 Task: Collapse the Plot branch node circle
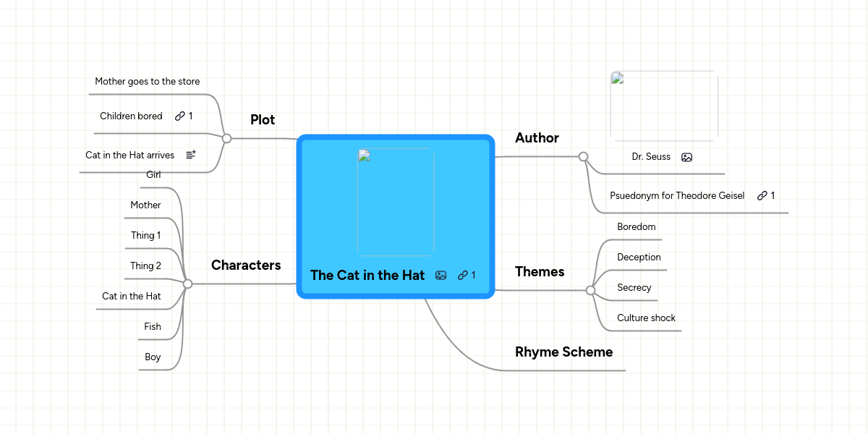click(226, 138)
